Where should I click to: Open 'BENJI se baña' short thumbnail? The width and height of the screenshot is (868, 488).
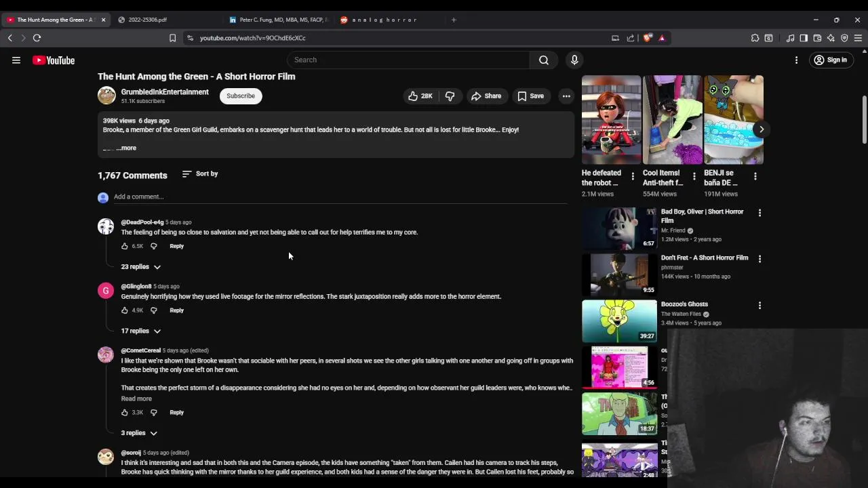point(734,120)
